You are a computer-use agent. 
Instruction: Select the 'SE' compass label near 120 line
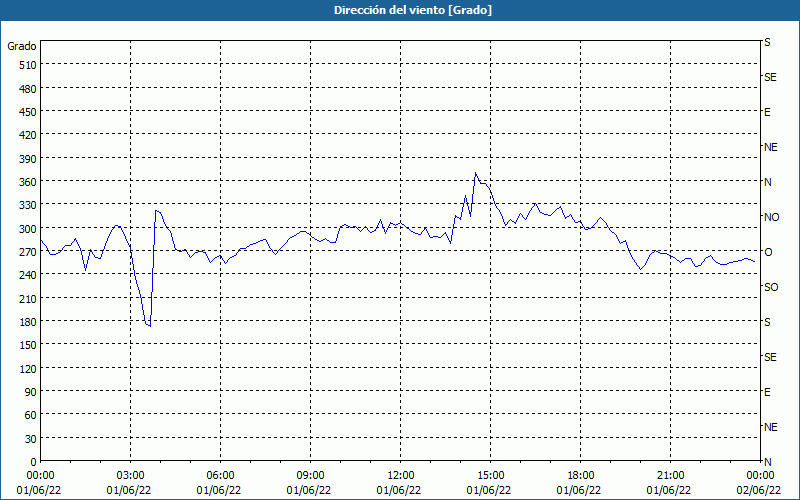coord(770,357)
